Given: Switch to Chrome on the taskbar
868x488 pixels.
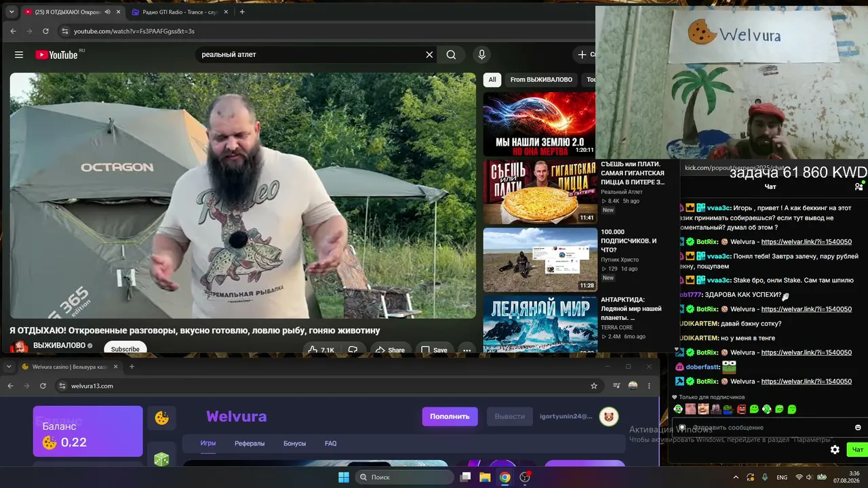Looking at the screenshot, I should [x=505, y=477].
